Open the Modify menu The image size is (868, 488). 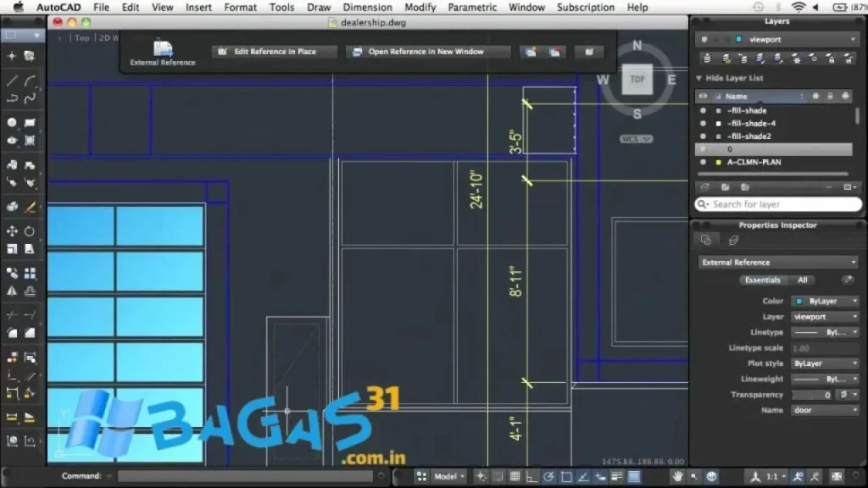420,7
